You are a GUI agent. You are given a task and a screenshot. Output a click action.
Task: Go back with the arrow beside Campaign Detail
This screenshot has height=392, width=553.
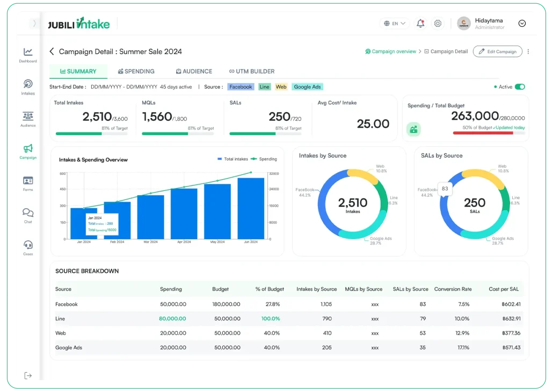52,51
